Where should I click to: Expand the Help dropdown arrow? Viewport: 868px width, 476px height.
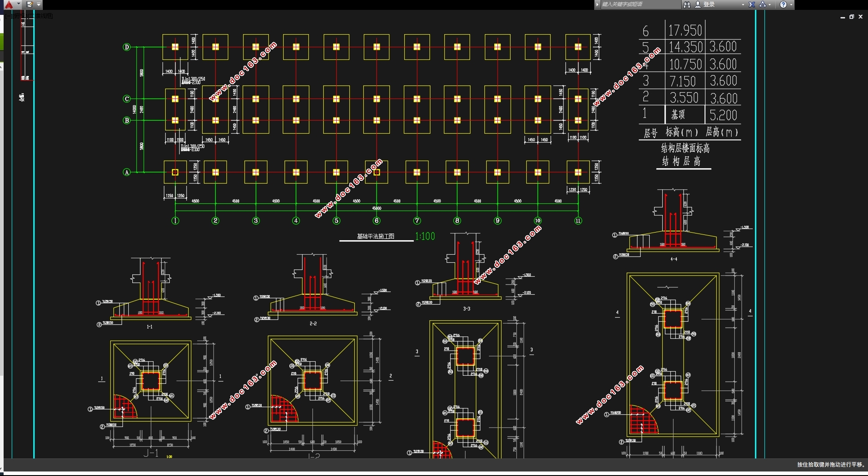[x=791, y=4]
